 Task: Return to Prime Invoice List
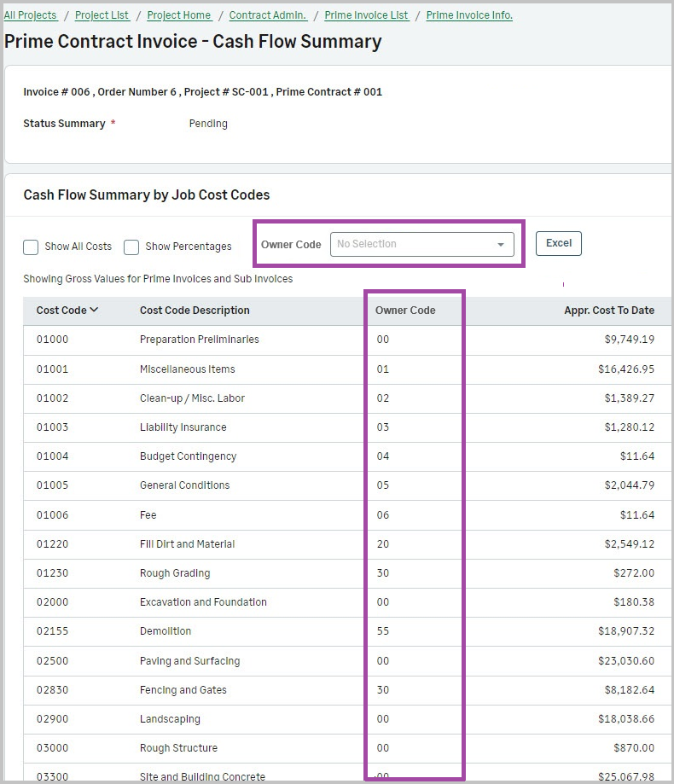tap(367, 15)
